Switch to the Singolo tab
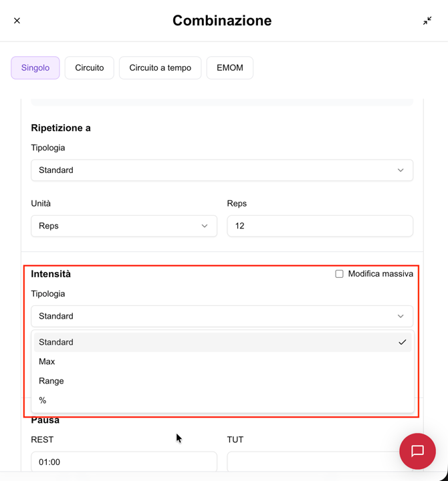 point(35,67)
